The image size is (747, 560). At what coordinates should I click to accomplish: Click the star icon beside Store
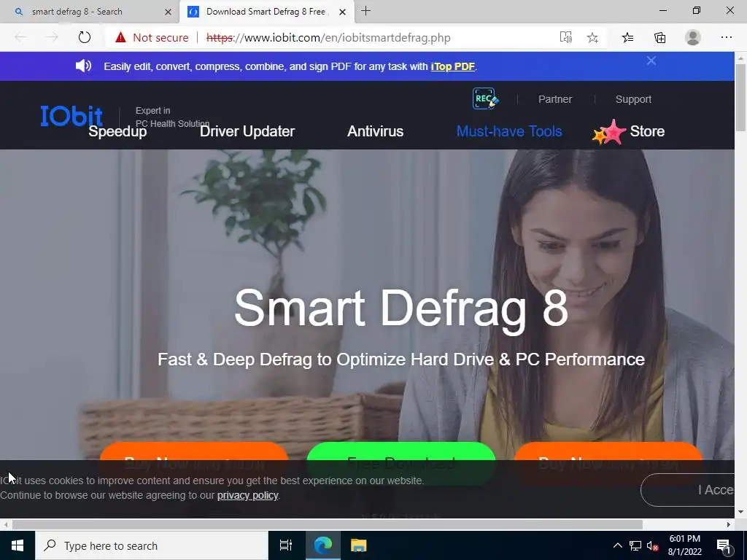[609, 132]
